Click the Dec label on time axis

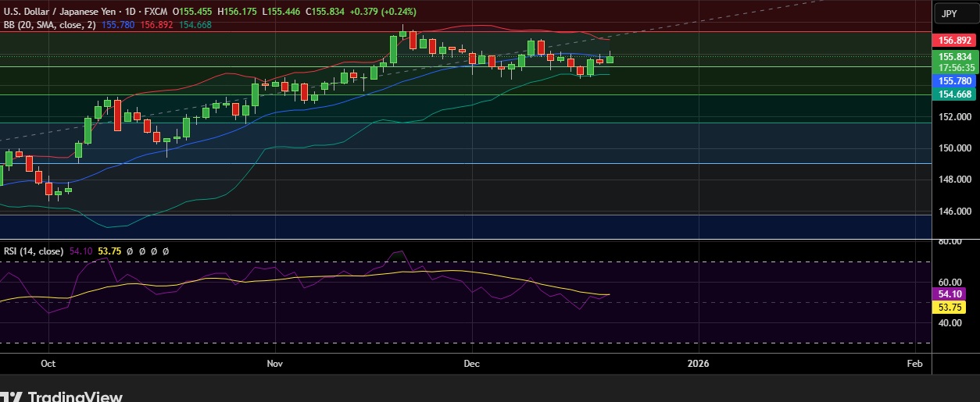(470, 364)
